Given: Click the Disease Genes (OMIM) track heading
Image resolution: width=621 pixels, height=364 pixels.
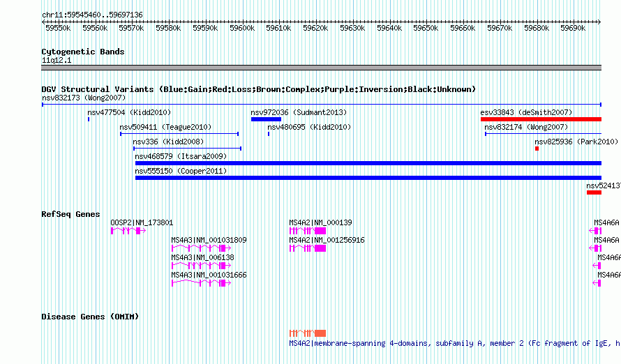Looking at the screenshot, I should coord(90,317).
